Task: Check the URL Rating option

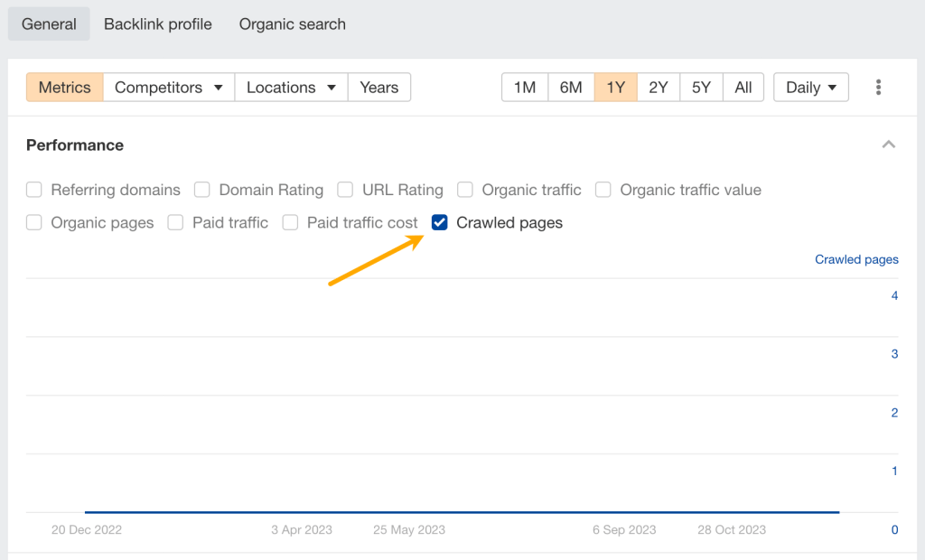Action: 345,190
